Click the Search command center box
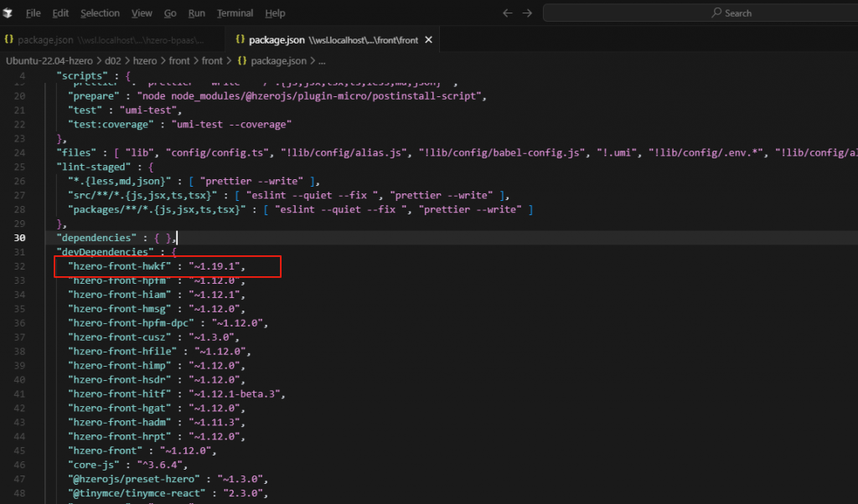The width and height of the screenshot is (858, 504). (700, 13)
